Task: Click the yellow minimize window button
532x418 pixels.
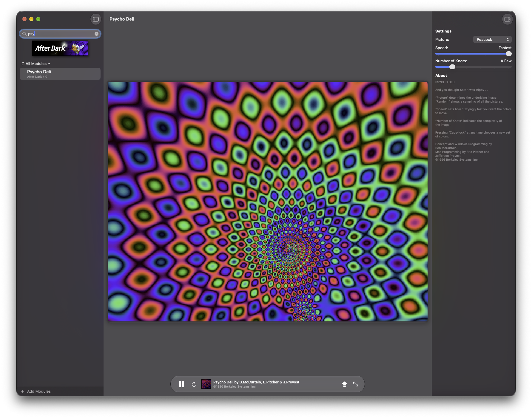Action: tap(31, 19)
